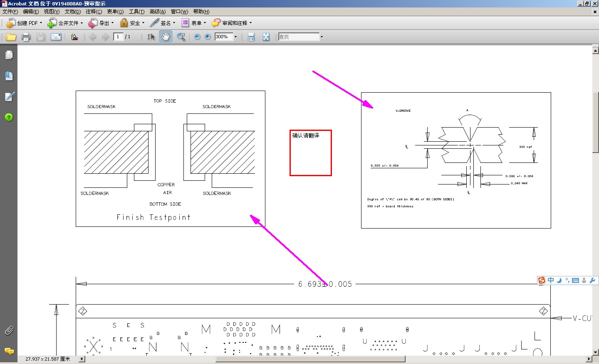Toggle the Sogou Chinese input mode
The image size is (599, 364).
(551, 280)
